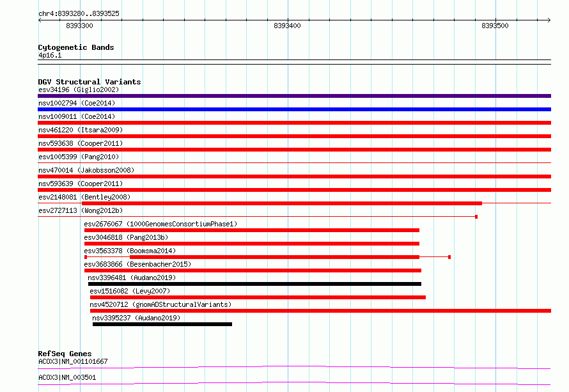
Task: Click the red esv2676067 variant bar
Action: pyautogui.click(x=252, y=230)
